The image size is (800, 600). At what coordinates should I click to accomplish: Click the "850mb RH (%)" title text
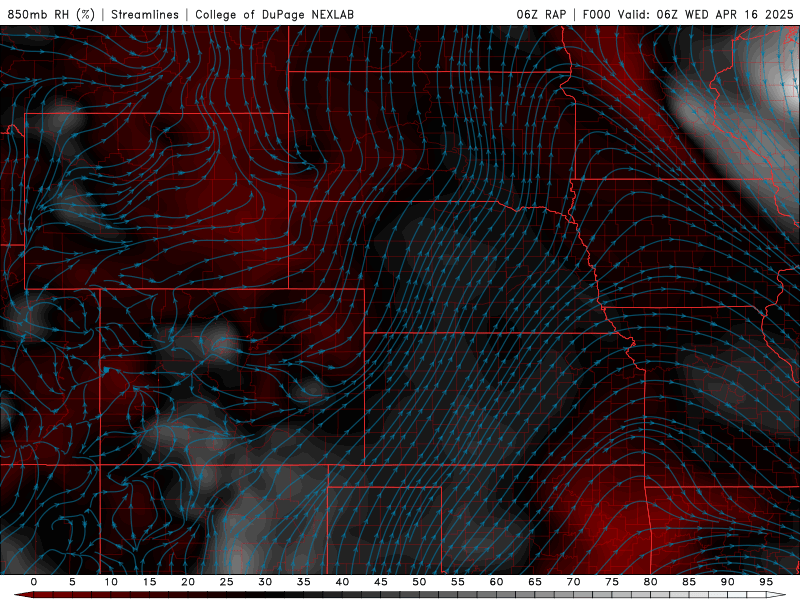[51, 14]
